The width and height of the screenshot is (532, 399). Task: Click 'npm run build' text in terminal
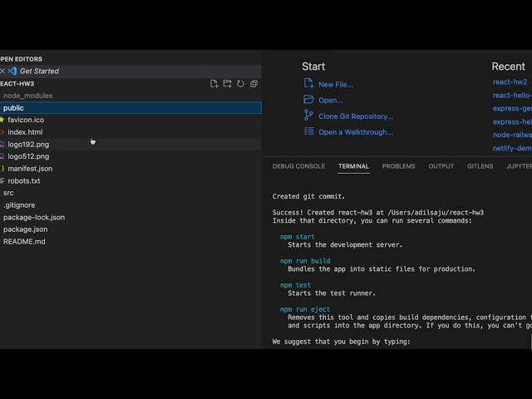[305, 261]
